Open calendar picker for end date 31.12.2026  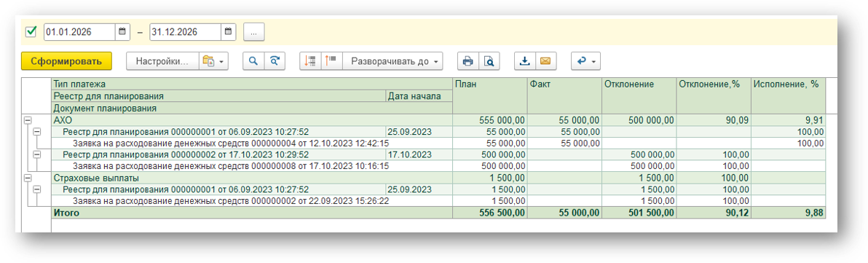click(x=227, y=31)
